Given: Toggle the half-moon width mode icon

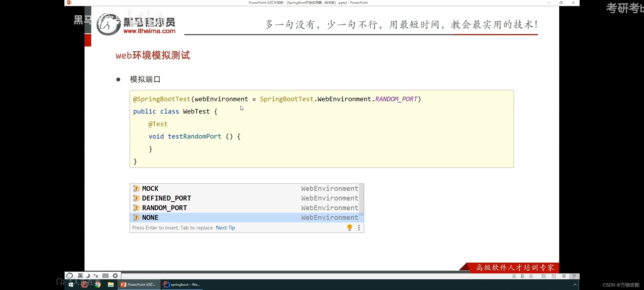Looking at the screenshot, I should 88,275.
